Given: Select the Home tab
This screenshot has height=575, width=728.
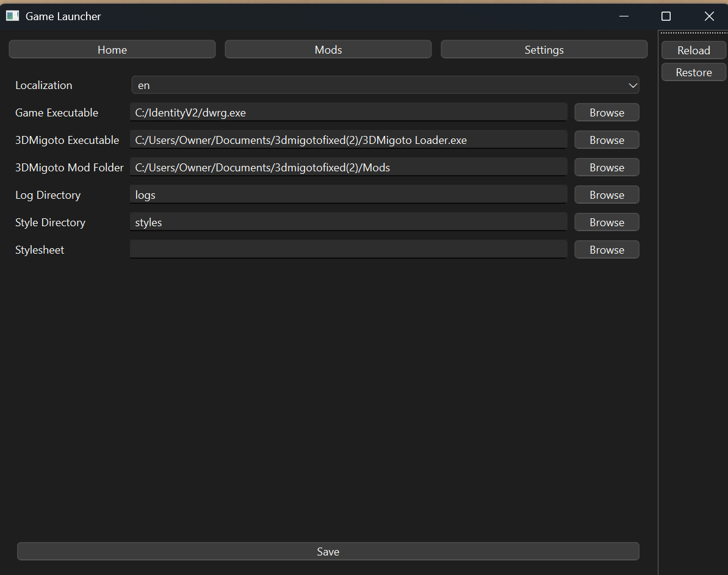Looking at the screenshot, I should point(112,49).
